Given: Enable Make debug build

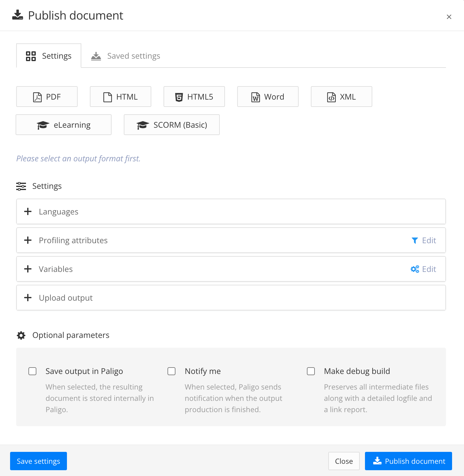Looking at the screenshot, I should [311, 371].
